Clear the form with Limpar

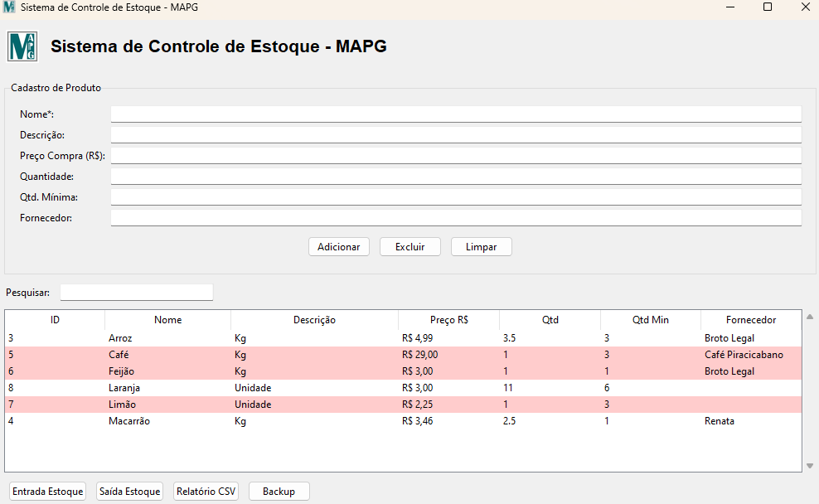tap(481, 247)
